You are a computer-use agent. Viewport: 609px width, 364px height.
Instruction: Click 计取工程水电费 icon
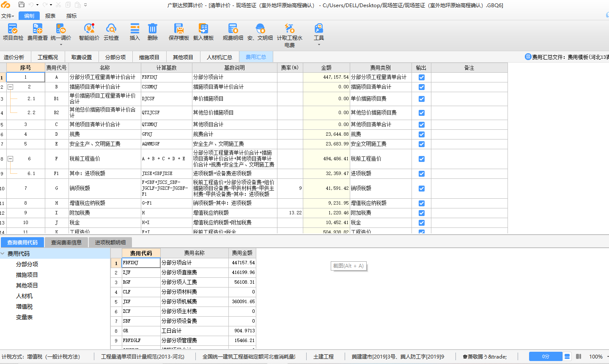(290, 29)
